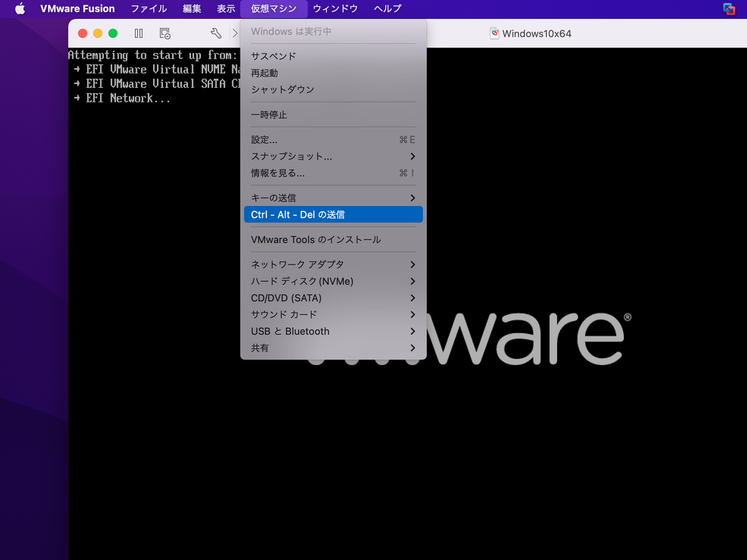This screenshot has height=560, width=747.
Task: Select VMware Tools のインストール
Action: (317, 240)
